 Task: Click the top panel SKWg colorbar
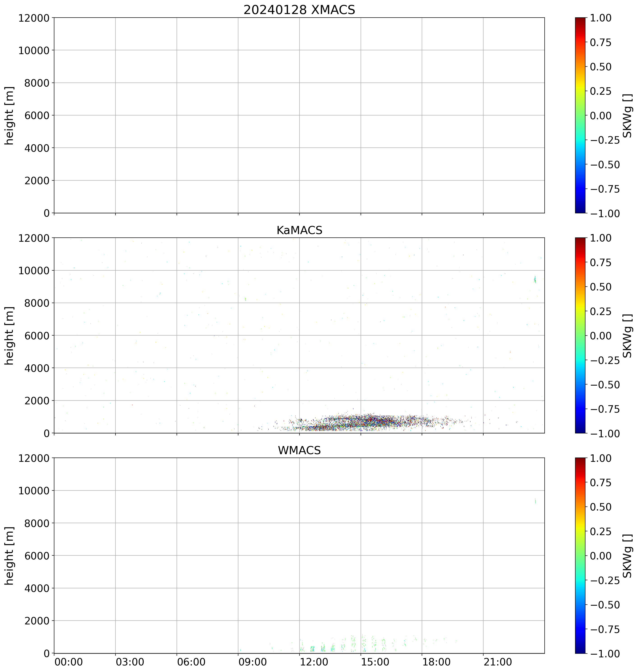click(580, 115)
